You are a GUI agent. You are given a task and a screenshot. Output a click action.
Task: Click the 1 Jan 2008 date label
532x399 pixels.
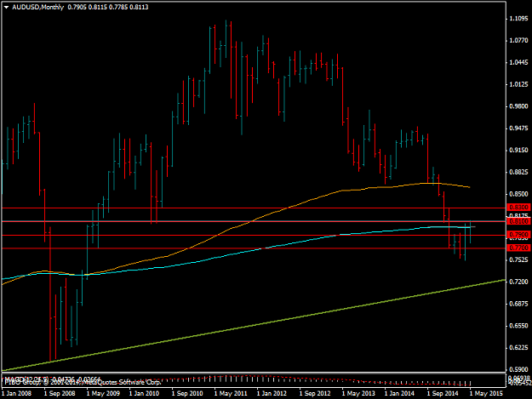[x=17, y=394]
